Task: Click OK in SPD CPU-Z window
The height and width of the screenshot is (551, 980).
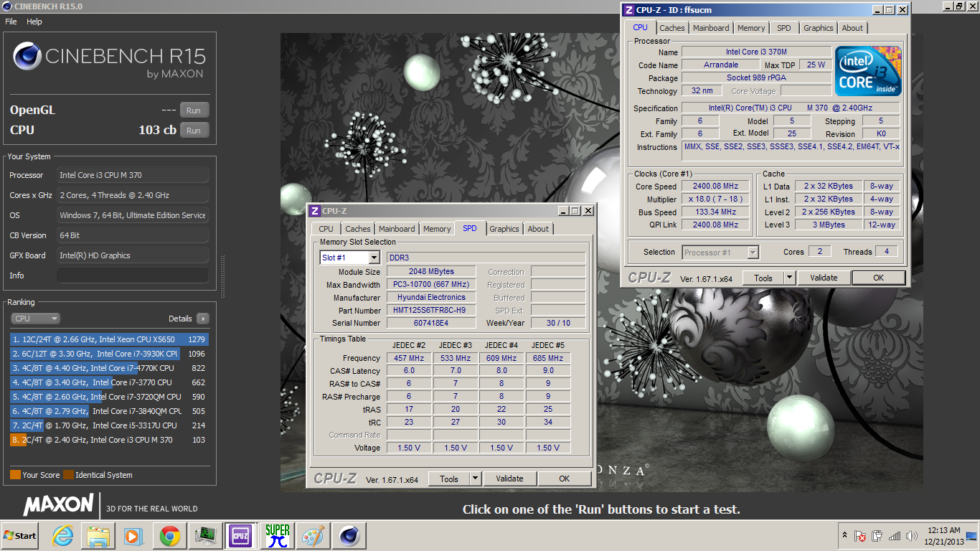Action: point(564,479)
